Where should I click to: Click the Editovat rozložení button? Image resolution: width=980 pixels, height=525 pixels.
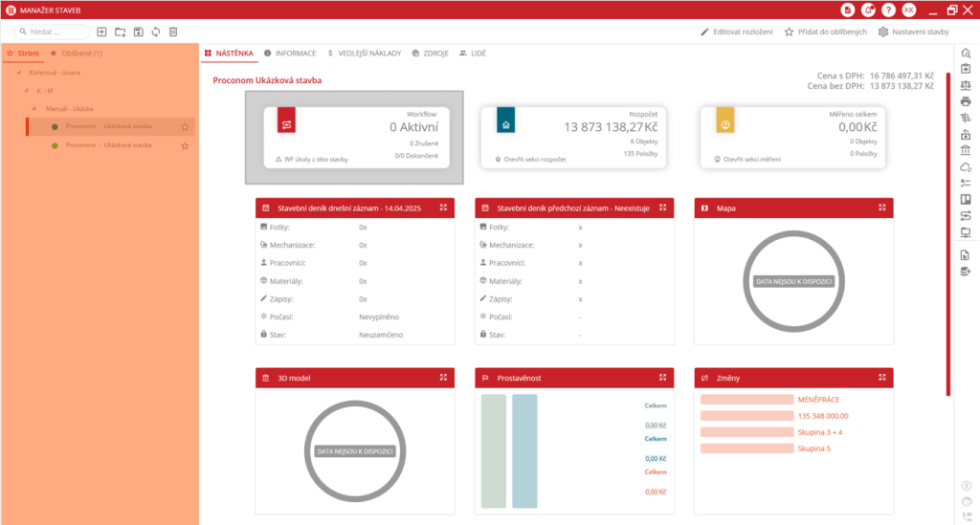click(x=736, y=32)
